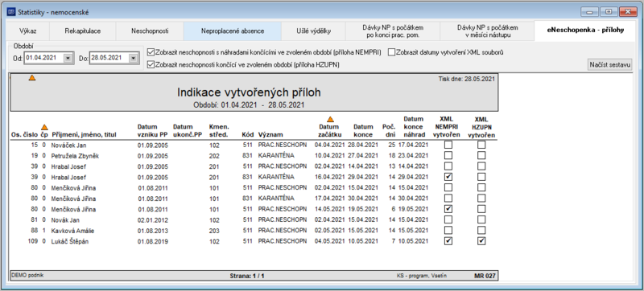644x291 pixels.
Task: Click 'MR 027' in the report footer
Action: 485,276
